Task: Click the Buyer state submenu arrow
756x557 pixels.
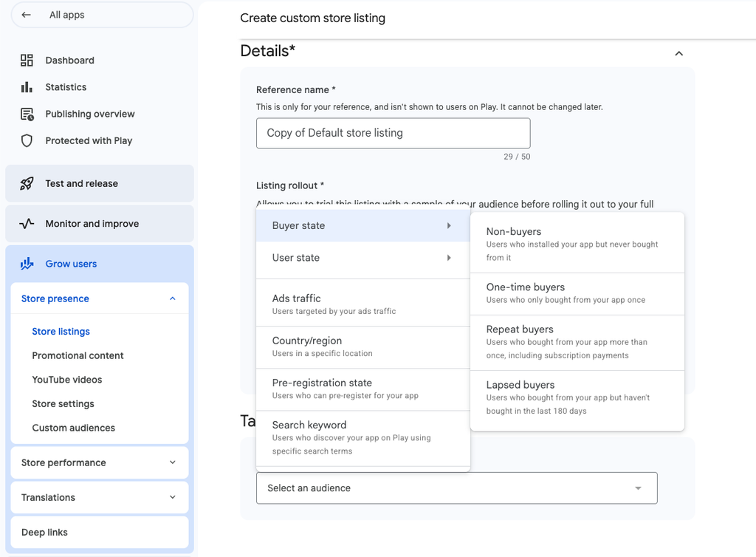Action: click(449, 226)
